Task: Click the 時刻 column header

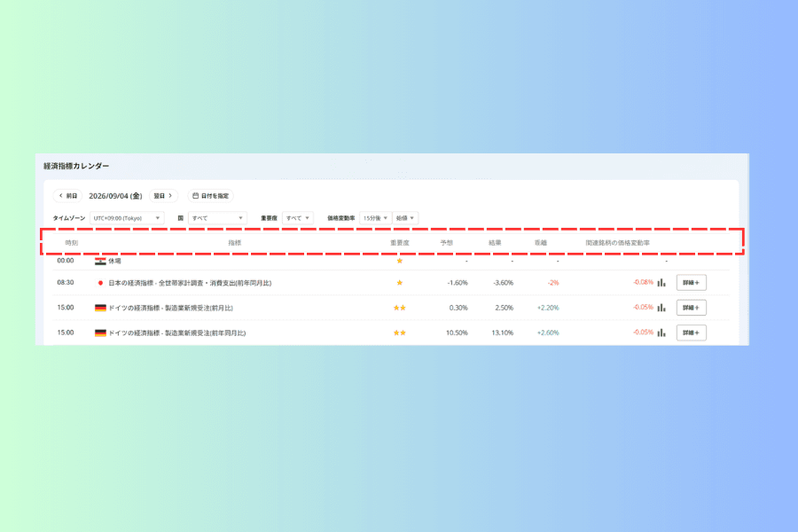Action: click(x=72, y=243)
